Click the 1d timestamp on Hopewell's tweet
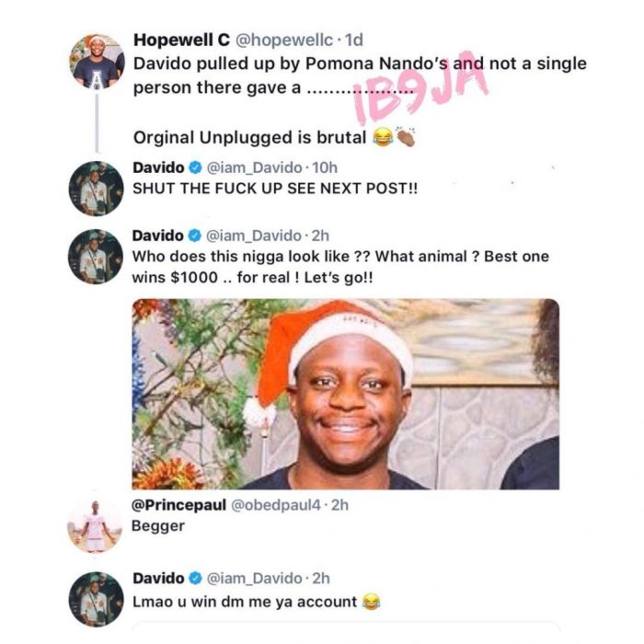Screen dimensions: 644x644 (x=354, y=40)
